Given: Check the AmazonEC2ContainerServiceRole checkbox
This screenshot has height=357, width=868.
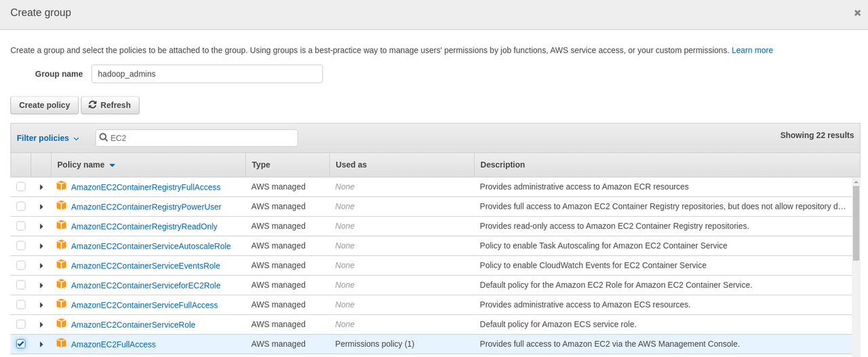Looking at the screenshot, I should pos(21,324).
